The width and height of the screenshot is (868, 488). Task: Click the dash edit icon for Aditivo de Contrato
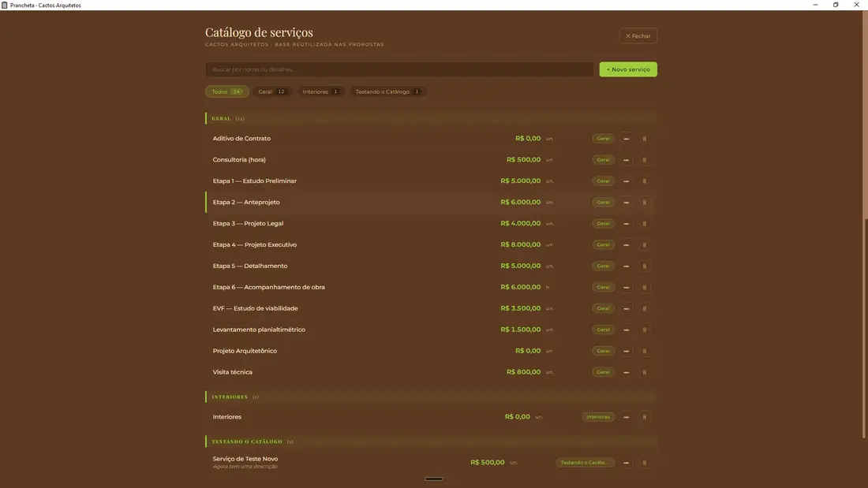point(626,139)
